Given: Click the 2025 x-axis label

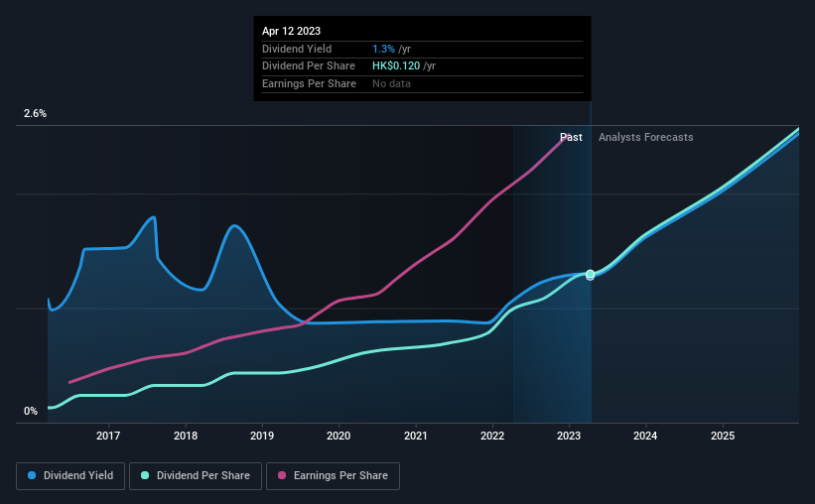Looking at the screenshot, I should pos(723,436).
